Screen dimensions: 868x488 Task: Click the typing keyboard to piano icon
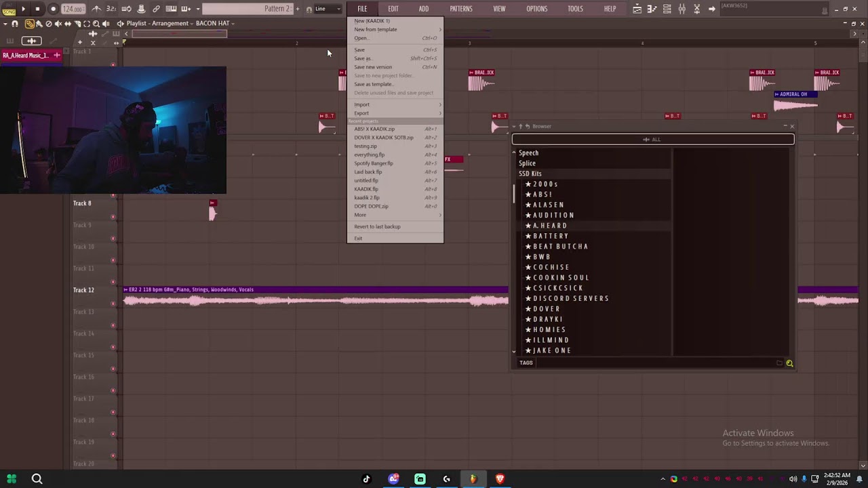[171, 9]
